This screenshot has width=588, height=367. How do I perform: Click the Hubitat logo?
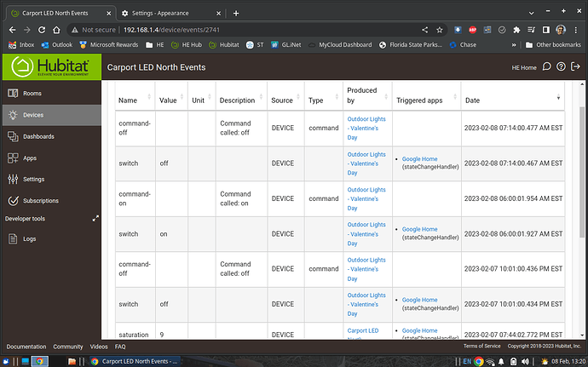(x=52, y=66)
